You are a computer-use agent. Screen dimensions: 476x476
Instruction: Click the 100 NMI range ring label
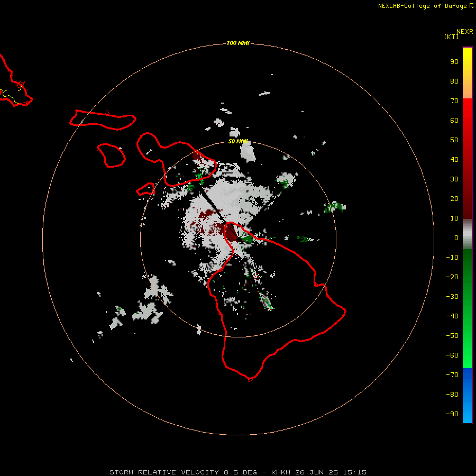tap(238, 43)
